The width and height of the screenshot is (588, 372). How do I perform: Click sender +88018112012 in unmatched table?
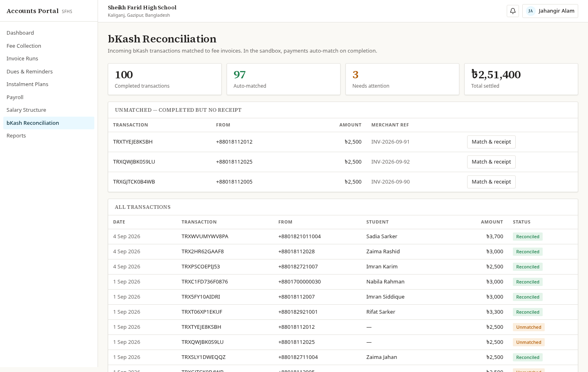click(234, 142)
